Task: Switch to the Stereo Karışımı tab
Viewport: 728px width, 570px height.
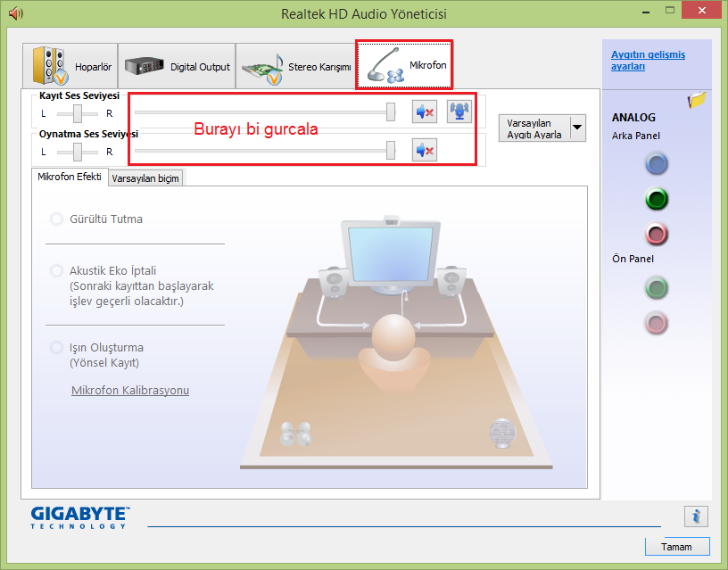Action: tap(296, 66)
